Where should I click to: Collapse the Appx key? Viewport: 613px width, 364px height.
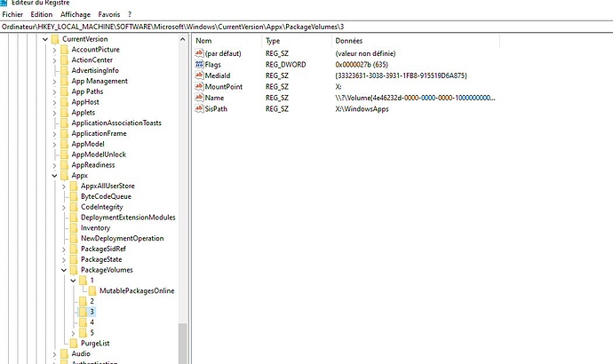click(x=54, y=176)
